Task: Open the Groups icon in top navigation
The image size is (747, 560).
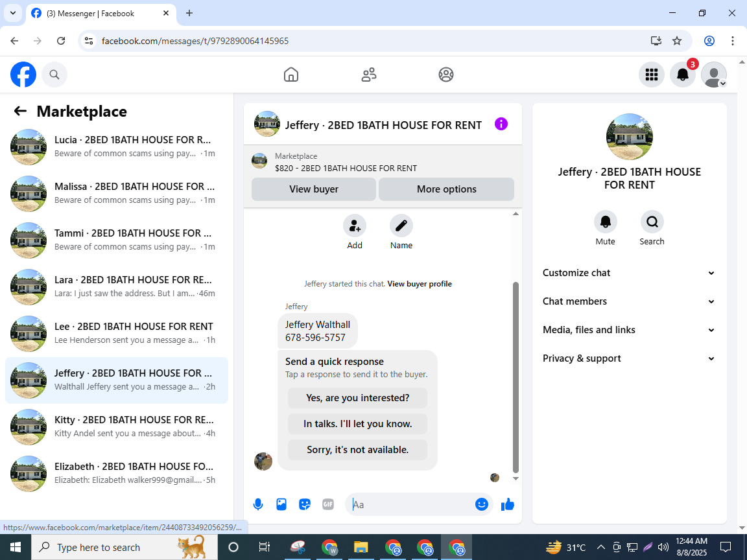Action: coord(446,75)
